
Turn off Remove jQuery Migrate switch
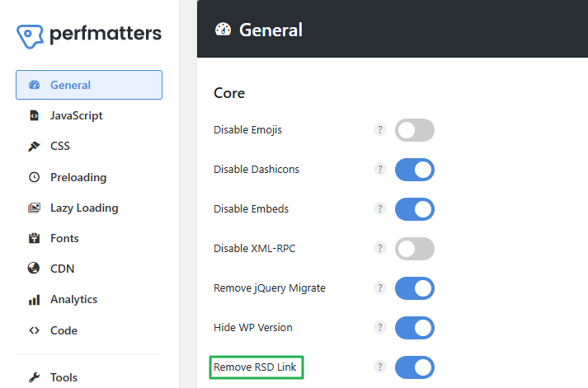414,288
